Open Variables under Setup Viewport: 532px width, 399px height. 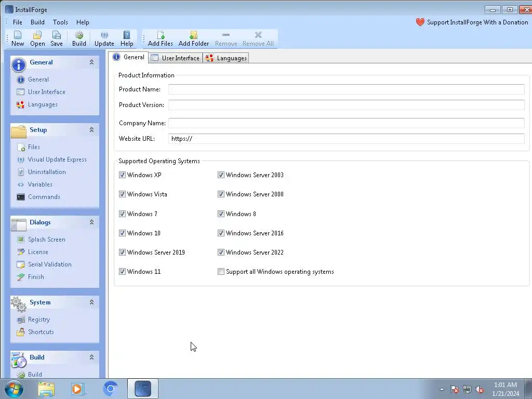tap(35, 184)
